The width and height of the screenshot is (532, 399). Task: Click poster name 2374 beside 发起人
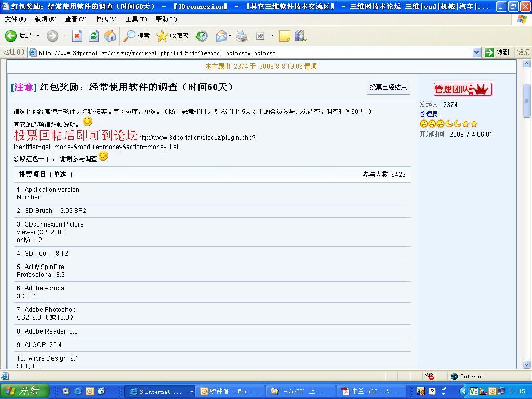pyautogui.click(x=450, y=105)
